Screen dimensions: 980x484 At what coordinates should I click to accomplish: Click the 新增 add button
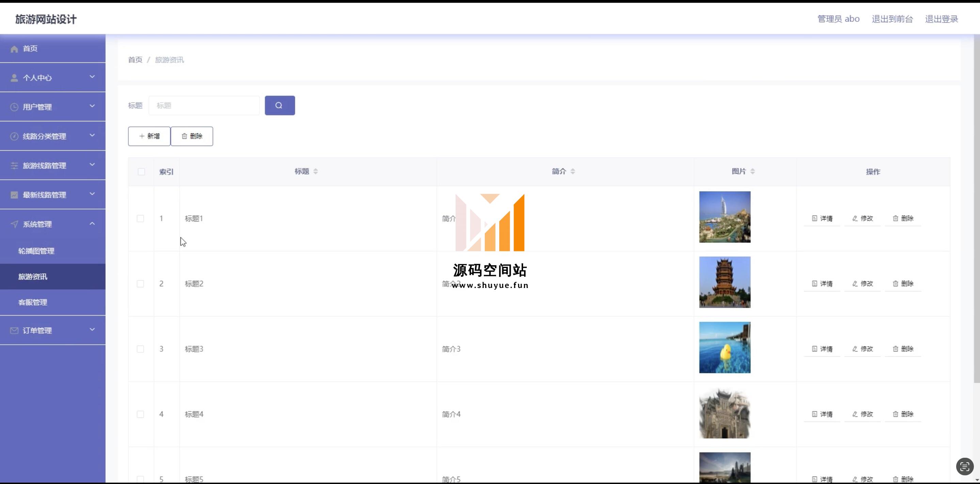[149, 136]
